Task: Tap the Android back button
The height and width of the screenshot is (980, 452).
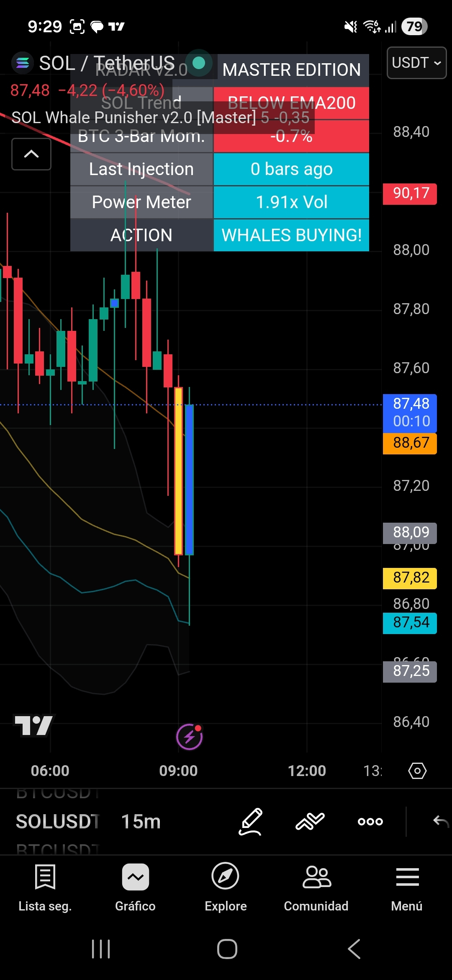Action: point(354,949)
